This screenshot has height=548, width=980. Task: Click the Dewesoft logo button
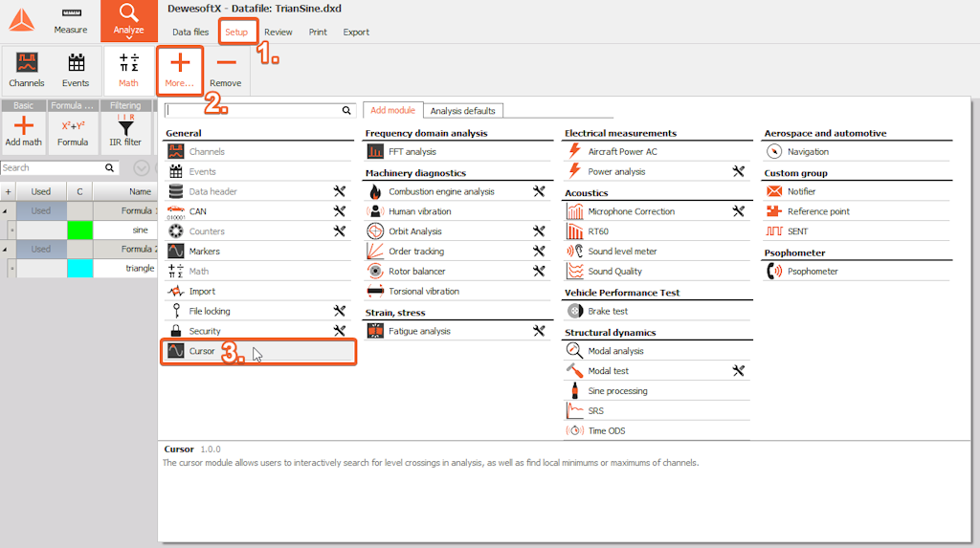(x=22, y=21)
